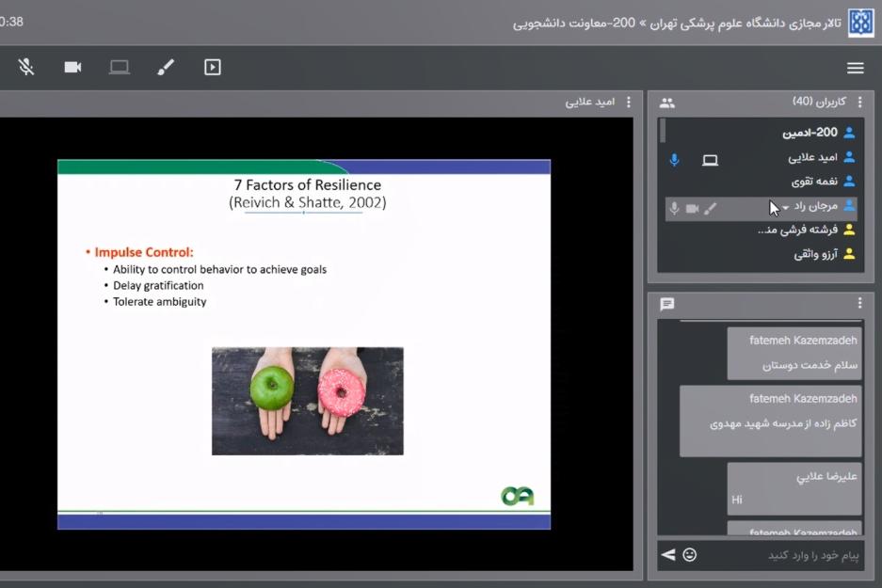The height and width of the screenshot is (588, 882).
Task: Click the group people icon in users panel
Action: [667, 103]
